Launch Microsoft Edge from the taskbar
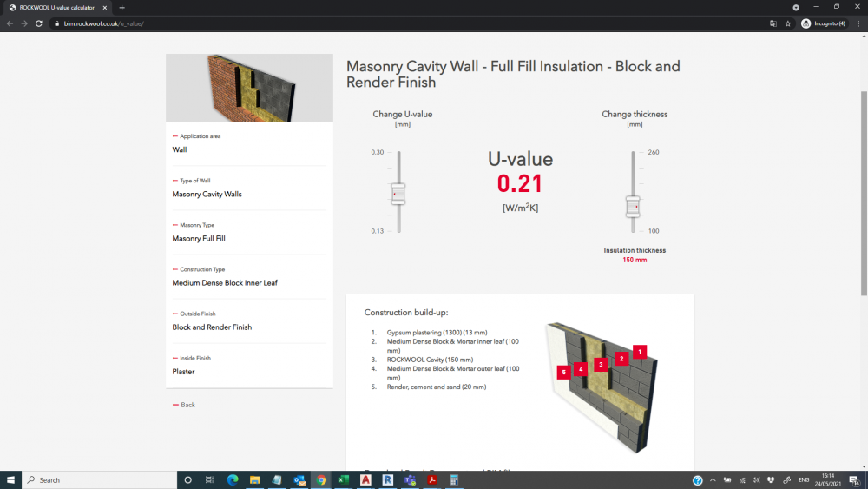The height and width of the screenshot is (489, 868). click(233, 479)
